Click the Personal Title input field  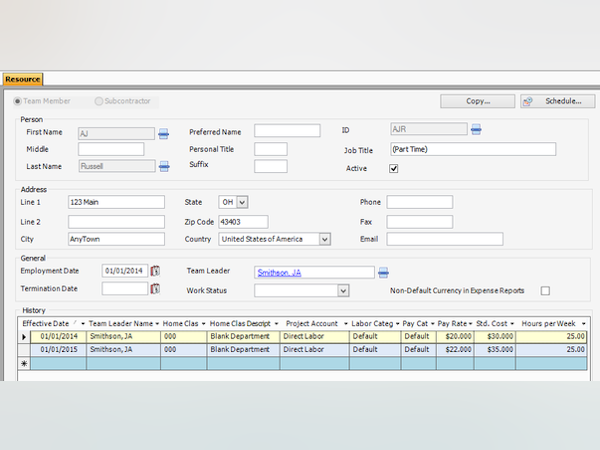[271, 149]
